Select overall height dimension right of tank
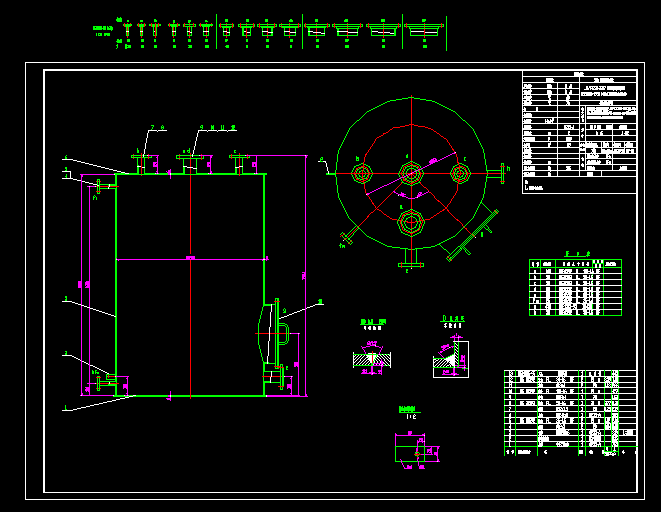 pos(304,276)
